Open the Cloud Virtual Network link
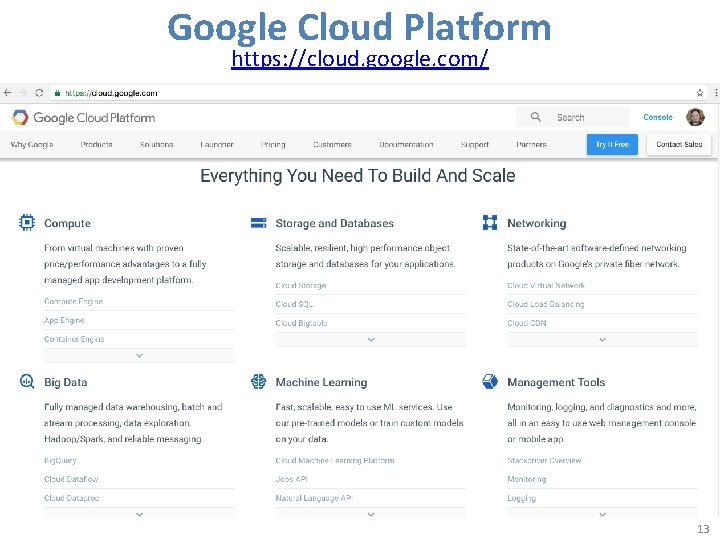The height and width of the screenshot is (540, 720). coord(546,285)
